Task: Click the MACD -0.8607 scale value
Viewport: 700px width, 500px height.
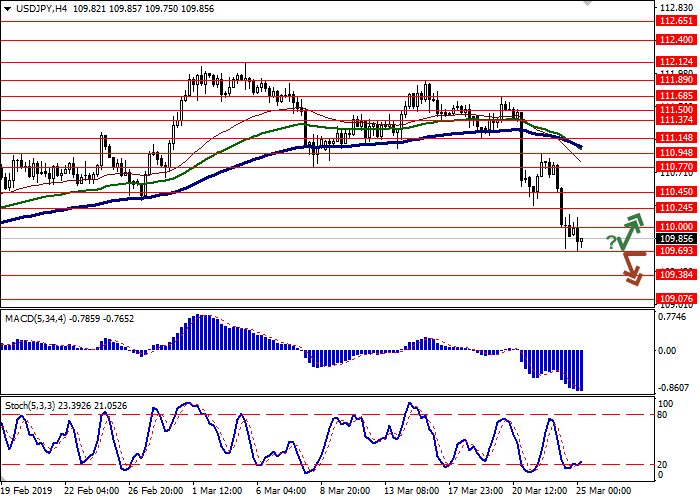Action: coord(676,387)
